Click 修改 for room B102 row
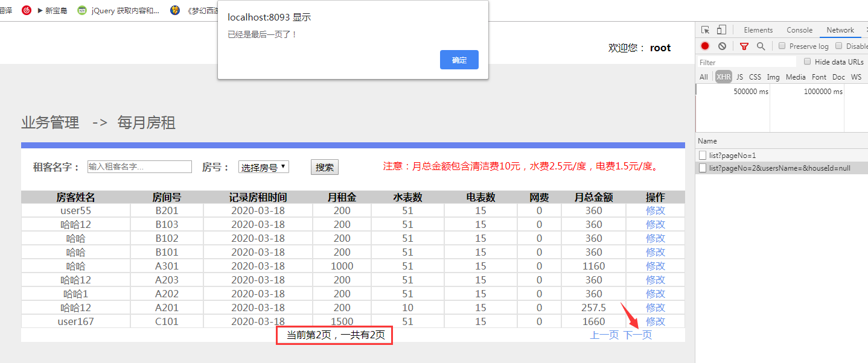This screenshot has height=363, width=868. [x=656, y=238]
